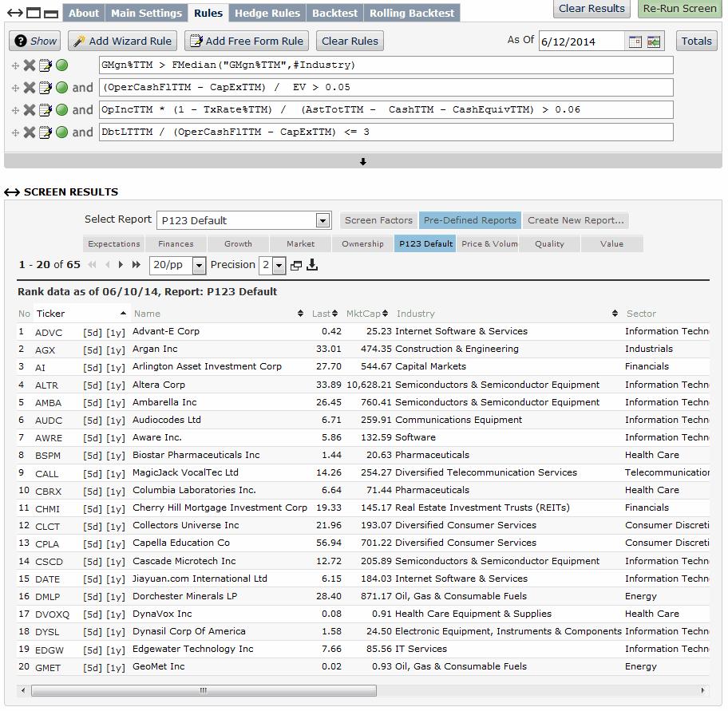Remove the OpIncTTM rule using X icon

(30, 110)
